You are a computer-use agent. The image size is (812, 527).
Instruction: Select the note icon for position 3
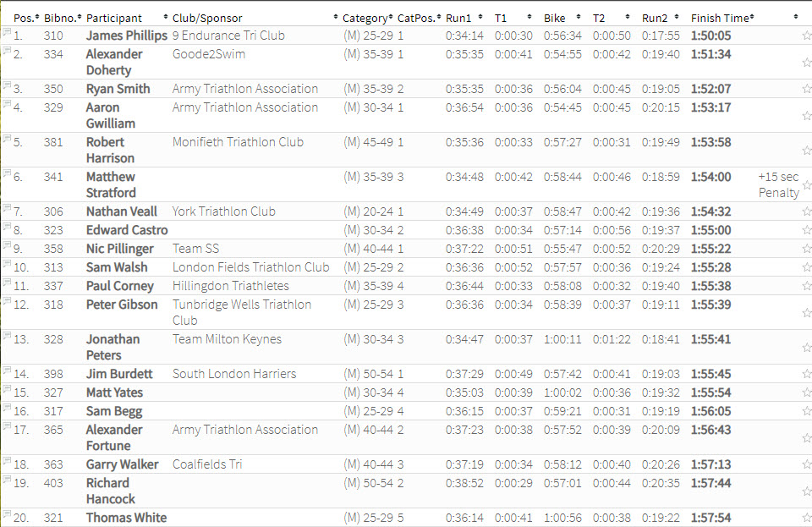click(x=7, y=85)
